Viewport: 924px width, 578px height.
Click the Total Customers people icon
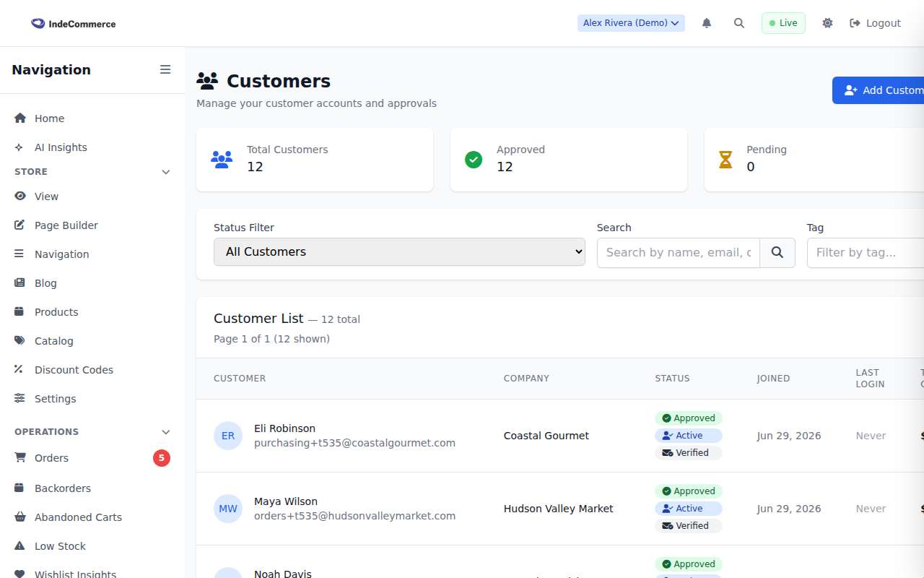222,160
